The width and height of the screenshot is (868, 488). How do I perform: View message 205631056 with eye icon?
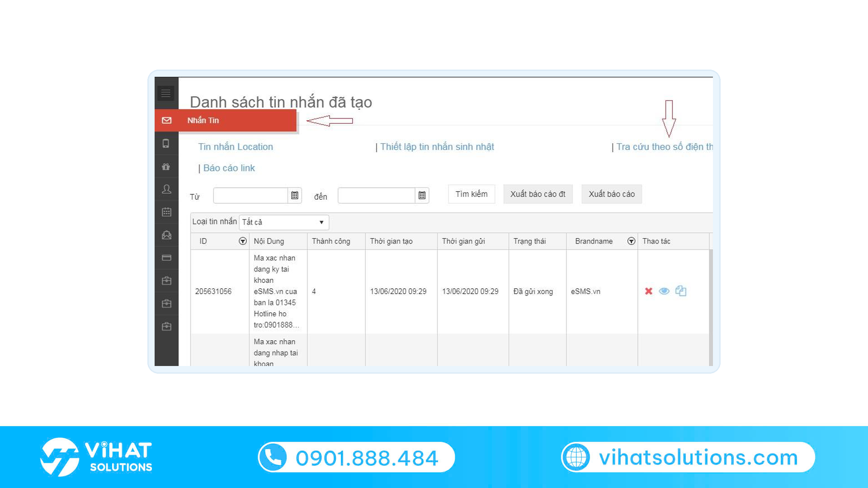pyautogui.click(x=664, y=291)
